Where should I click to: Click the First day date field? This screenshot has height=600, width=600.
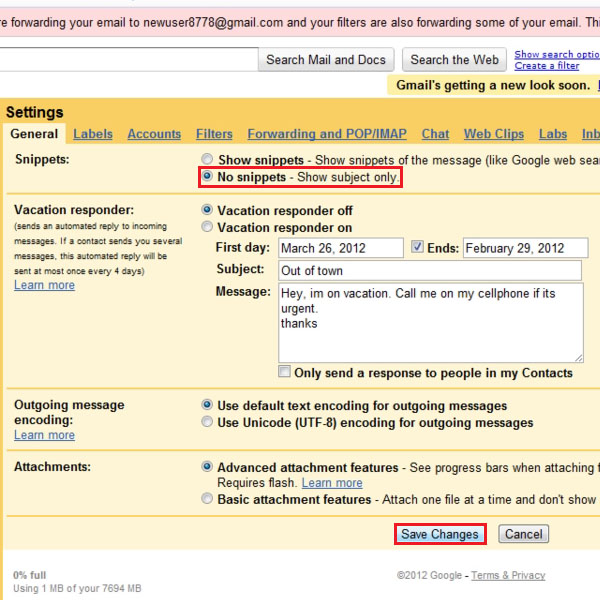point(341,248)
